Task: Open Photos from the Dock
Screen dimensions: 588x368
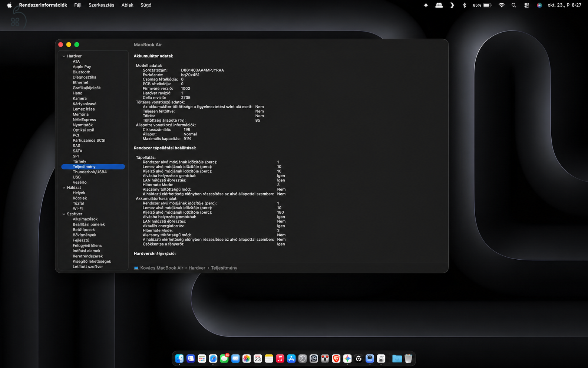Action: 247,358
